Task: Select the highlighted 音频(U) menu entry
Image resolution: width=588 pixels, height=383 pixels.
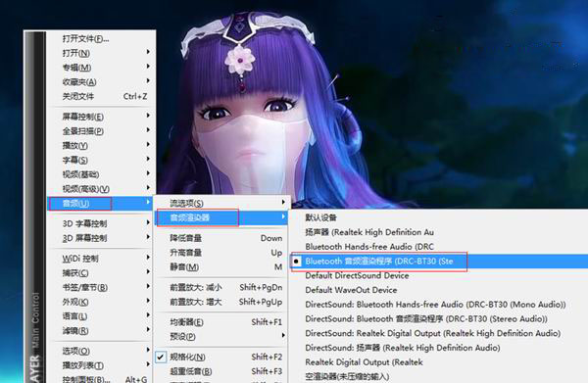Action: 101,204
